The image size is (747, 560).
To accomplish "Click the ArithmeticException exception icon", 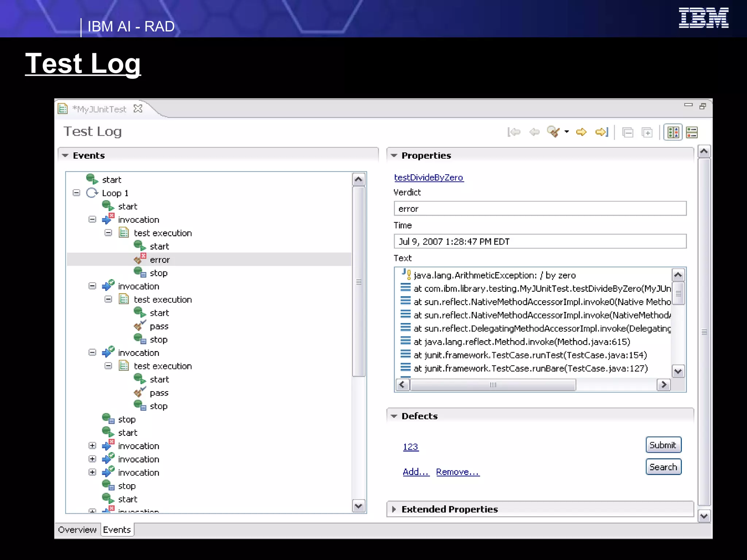I will pyautogui.click(x=407, y=274).
